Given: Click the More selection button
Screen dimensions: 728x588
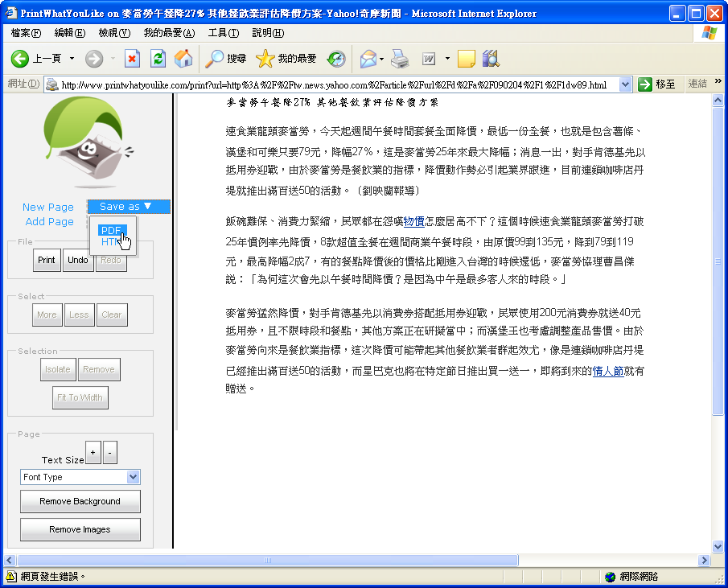Looking at the screenshot, I should point(47,315).
